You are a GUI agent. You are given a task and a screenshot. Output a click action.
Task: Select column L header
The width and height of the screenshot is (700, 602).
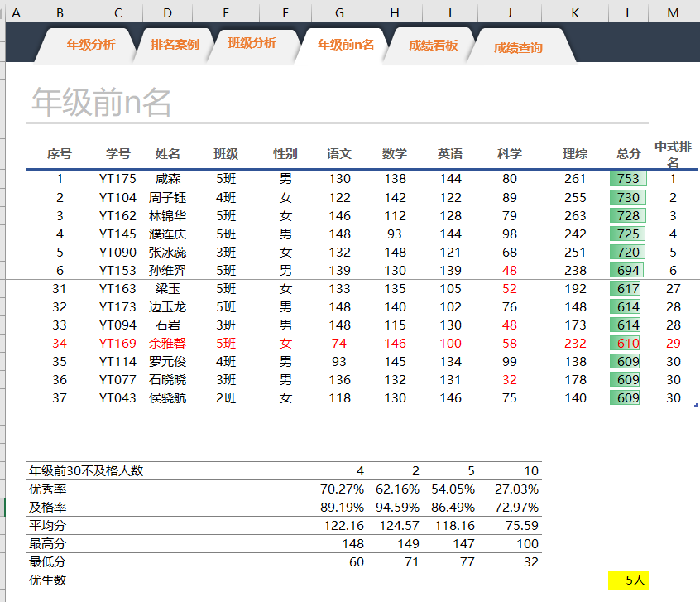click(628, 13)
